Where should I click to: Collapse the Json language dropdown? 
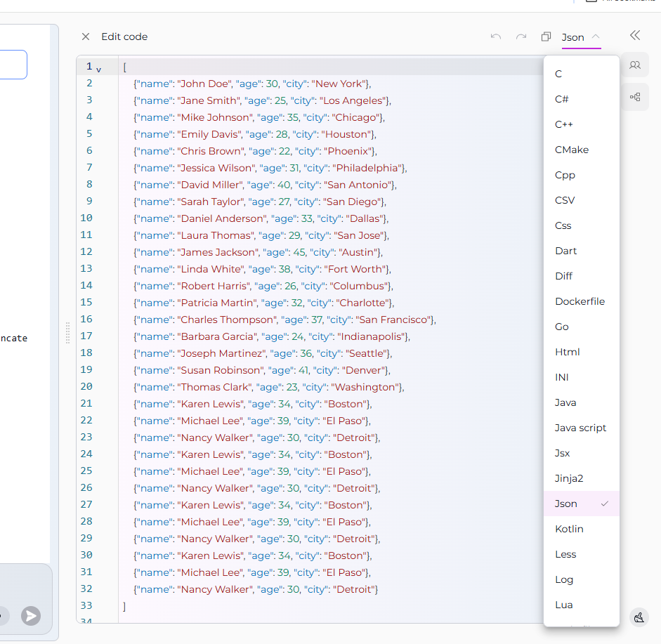click(x=581, y=37)
